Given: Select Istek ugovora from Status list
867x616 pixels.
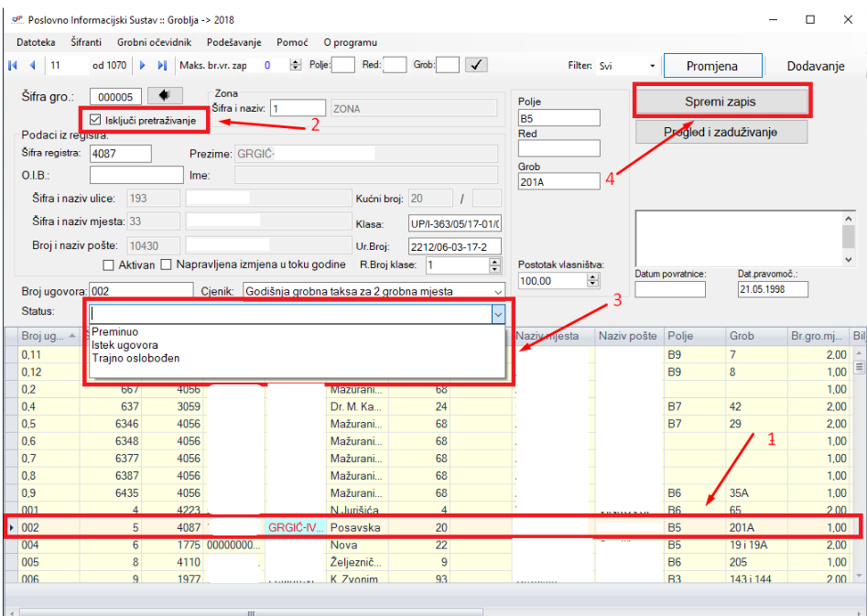Looking at the screenshot, I should [x=123, y=345].
